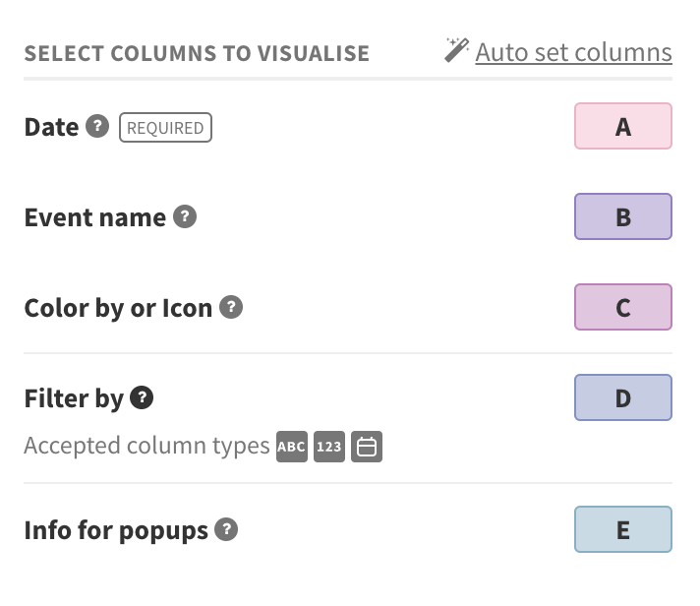Click the calendar date column type icon

tap(367, 448)
